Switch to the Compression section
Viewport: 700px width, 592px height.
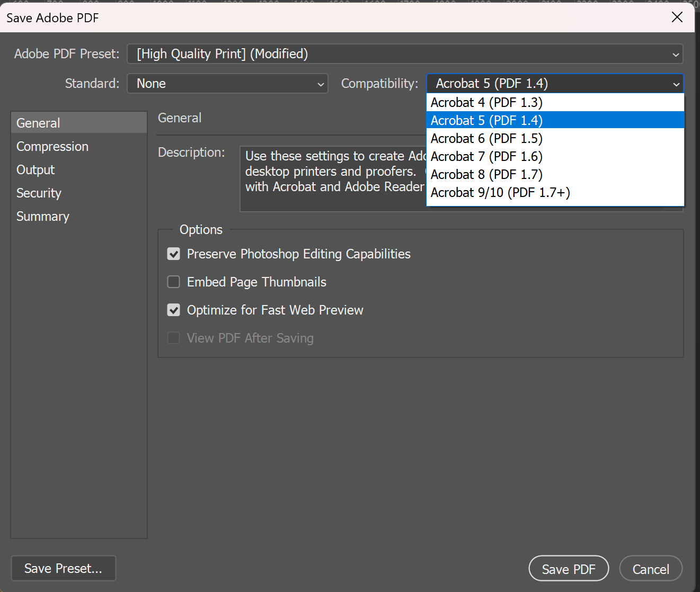click(x=52, y=147)
